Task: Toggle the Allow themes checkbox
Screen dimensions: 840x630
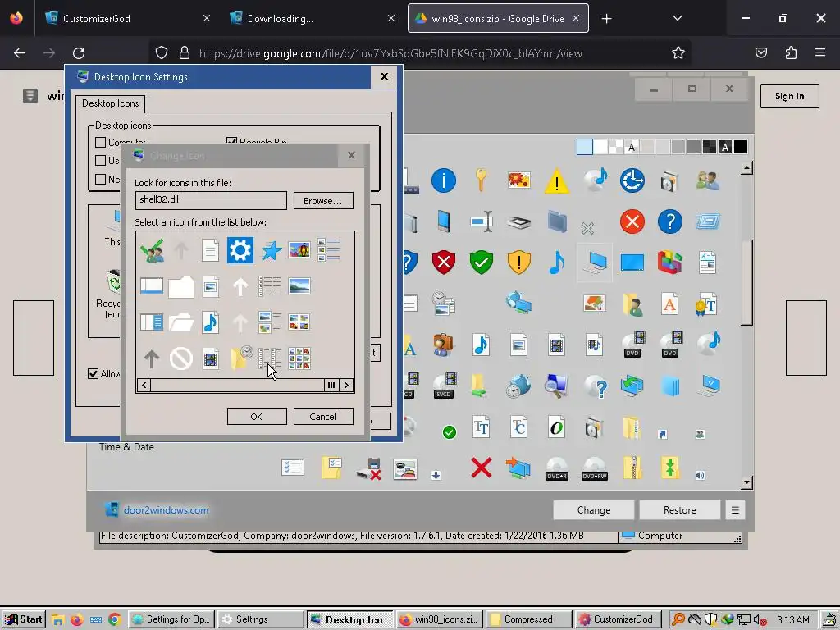Action: (x=94, y=373)
